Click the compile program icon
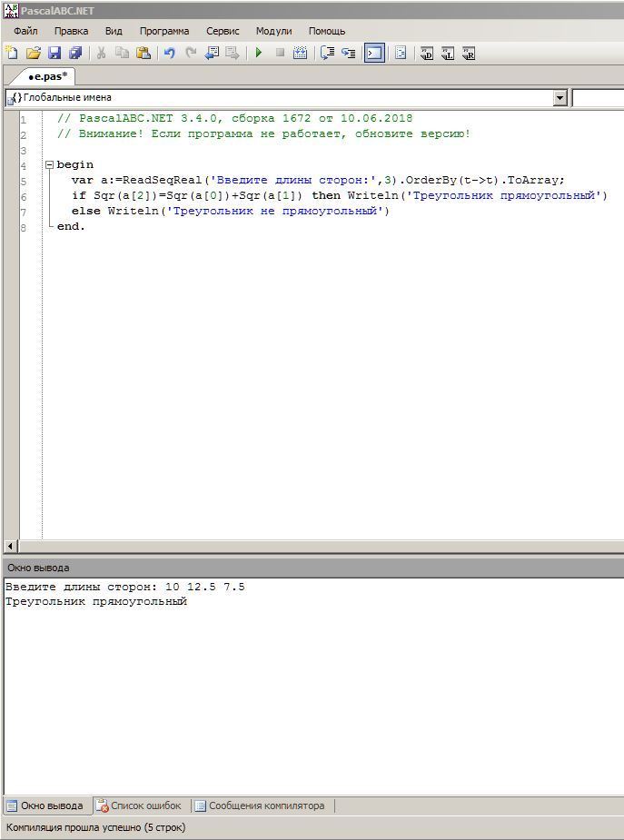 coord(301,53)
